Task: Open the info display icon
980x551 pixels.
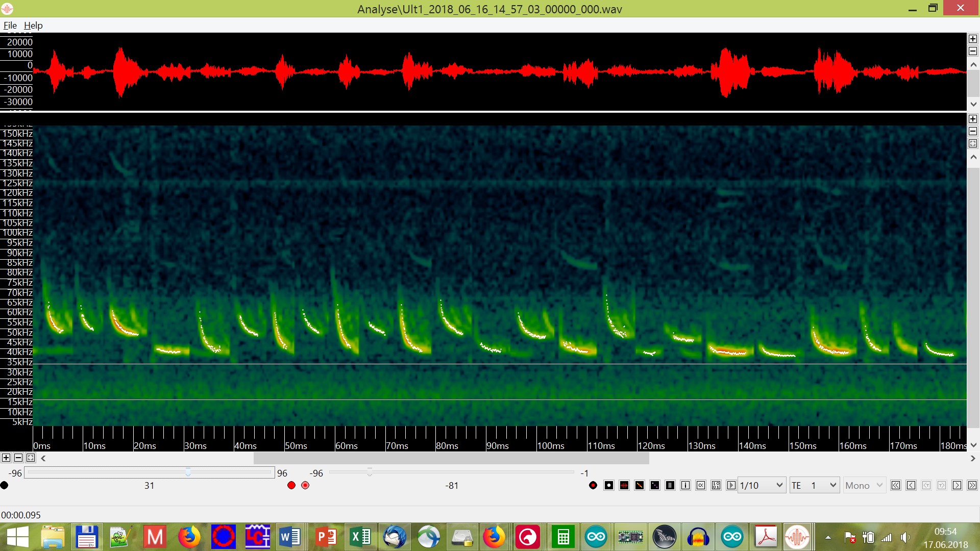Action: pos(685,485)
